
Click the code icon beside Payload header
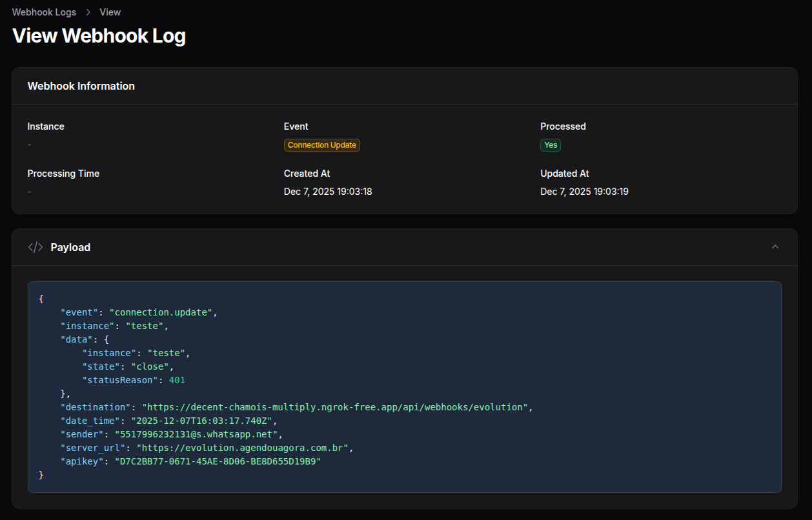tap(35, 246)
